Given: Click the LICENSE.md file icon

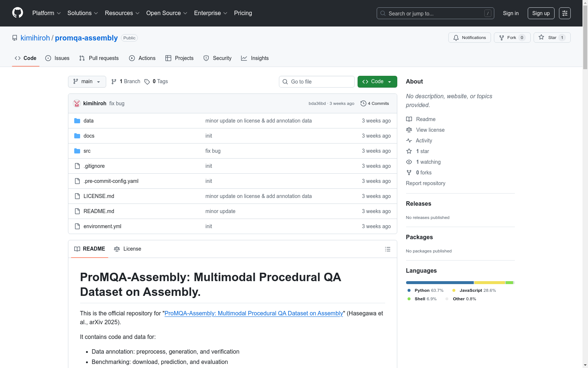Looking at the screenshot, I should 77,196.
